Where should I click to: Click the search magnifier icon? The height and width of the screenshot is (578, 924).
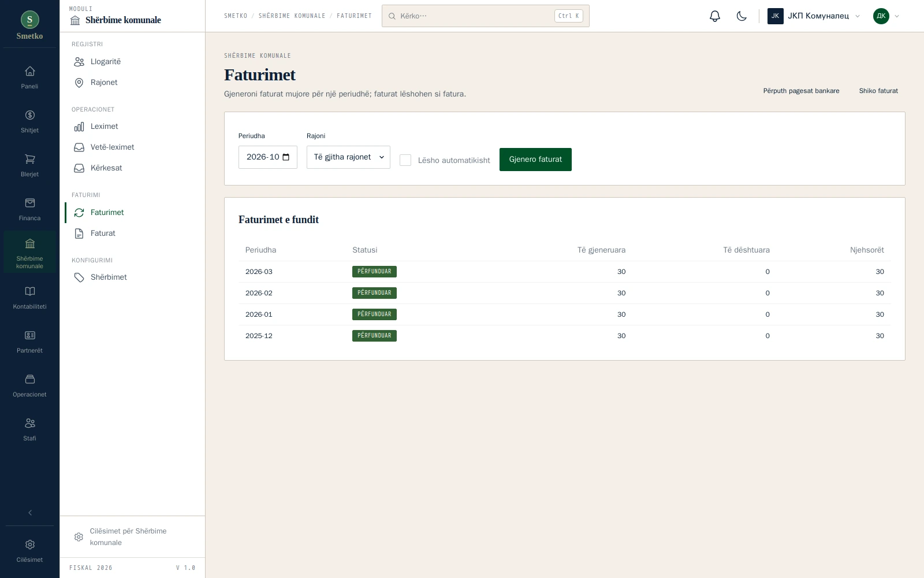pyautogui.click(x=392, y=16)
